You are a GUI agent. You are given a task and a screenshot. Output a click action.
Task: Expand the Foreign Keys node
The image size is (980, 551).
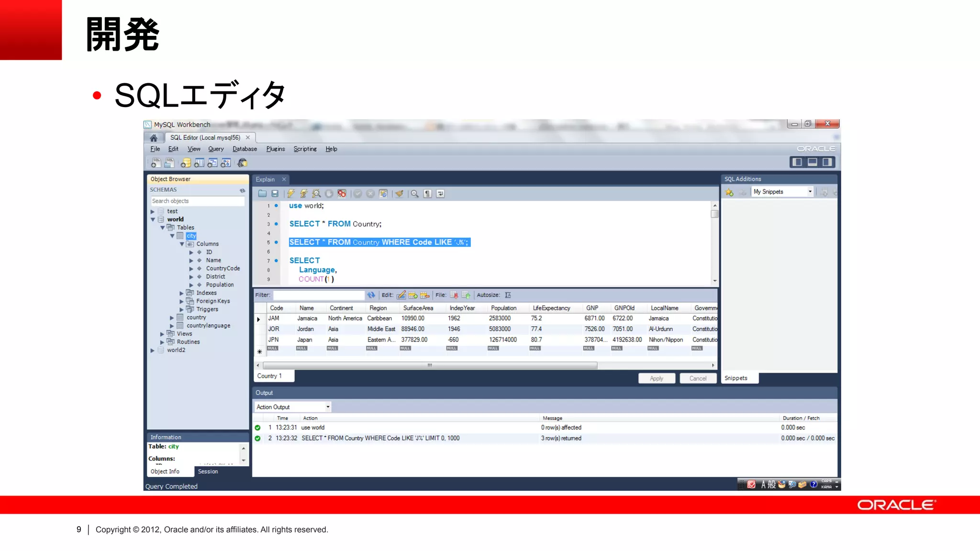click(182, 301)
